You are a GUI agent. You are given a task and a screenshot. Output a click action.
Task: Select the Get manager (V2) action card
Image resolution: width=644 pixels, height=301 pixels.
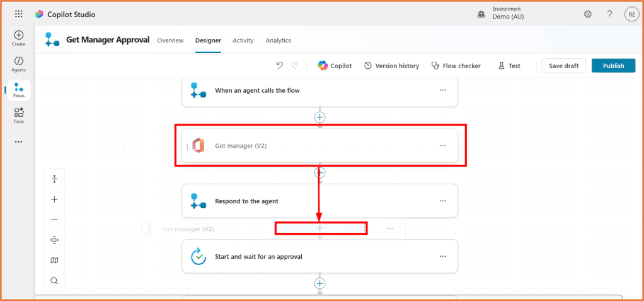pos(319,146)
